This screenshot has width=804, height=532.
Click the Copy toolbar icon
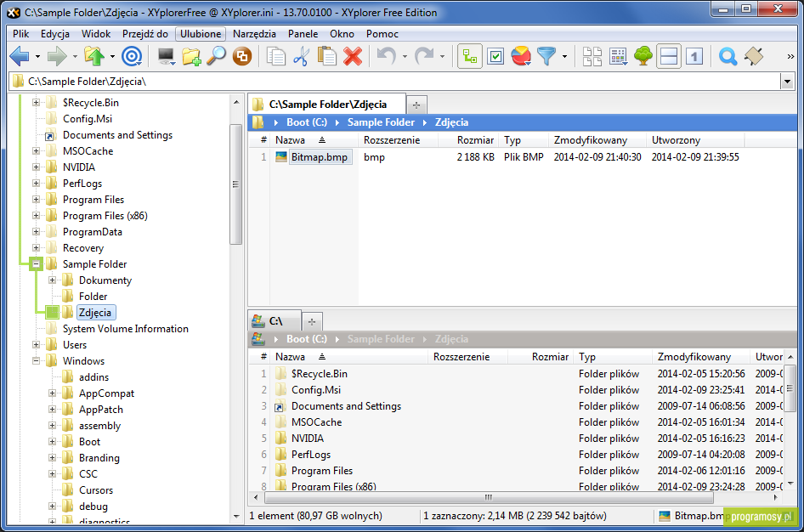(x=276, y=56)
